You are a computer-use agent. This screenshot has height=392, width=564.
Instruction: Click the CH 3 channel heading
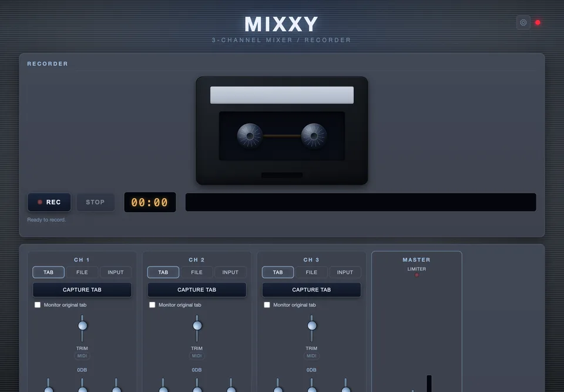coord(311,260)
